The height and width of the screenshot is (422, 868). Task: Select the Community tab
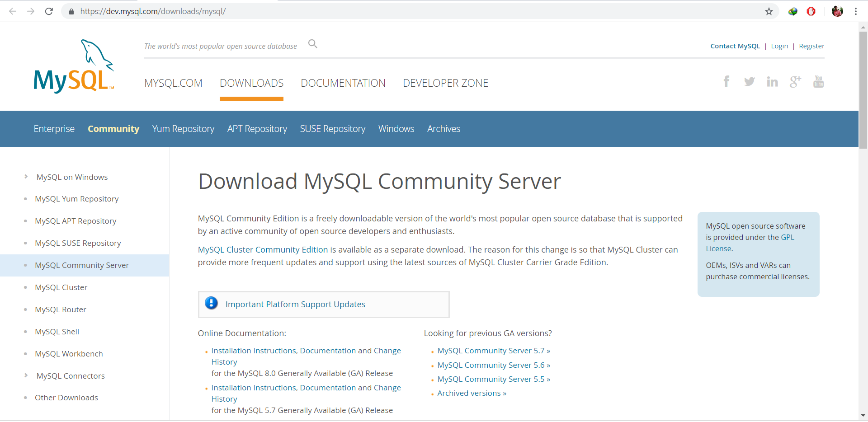point(113,129)
